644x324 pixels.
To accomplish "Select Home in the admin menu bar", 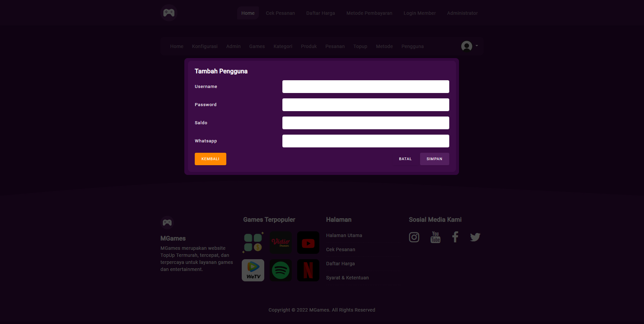I will (177, 46).
